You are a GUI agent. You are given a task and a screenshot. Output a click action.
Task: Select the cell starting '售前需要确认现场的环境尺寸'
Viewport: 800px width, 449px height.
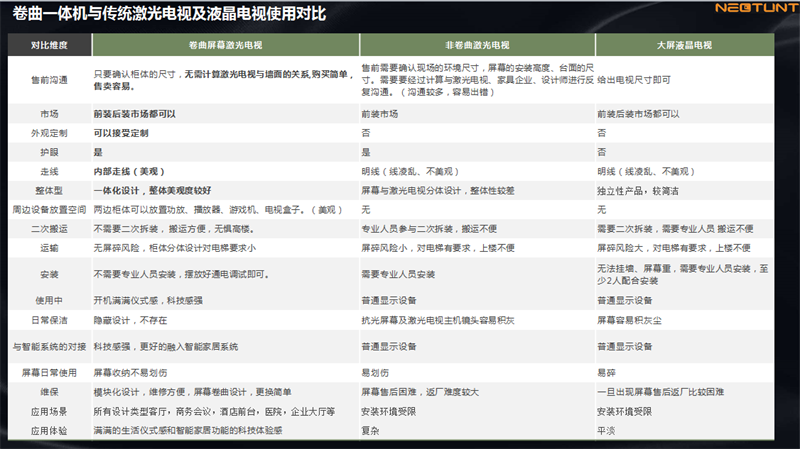pos(478,80)
